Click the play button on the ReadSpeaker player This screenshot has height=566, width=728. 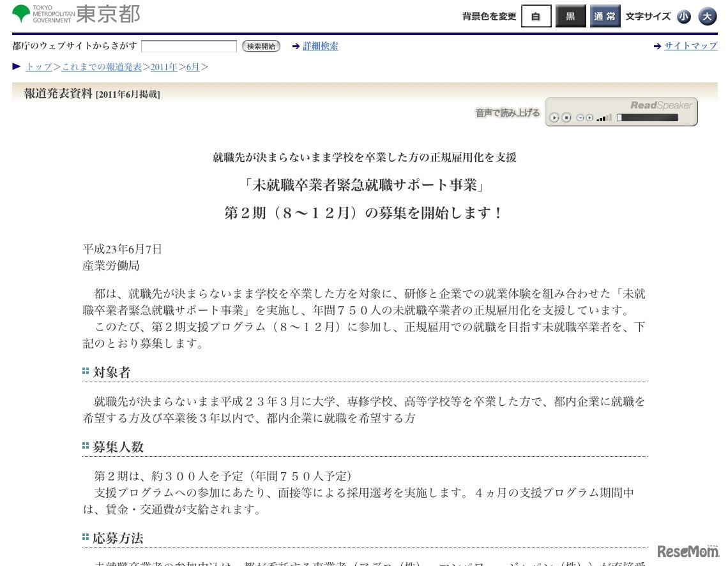click(x=554, y=117)
